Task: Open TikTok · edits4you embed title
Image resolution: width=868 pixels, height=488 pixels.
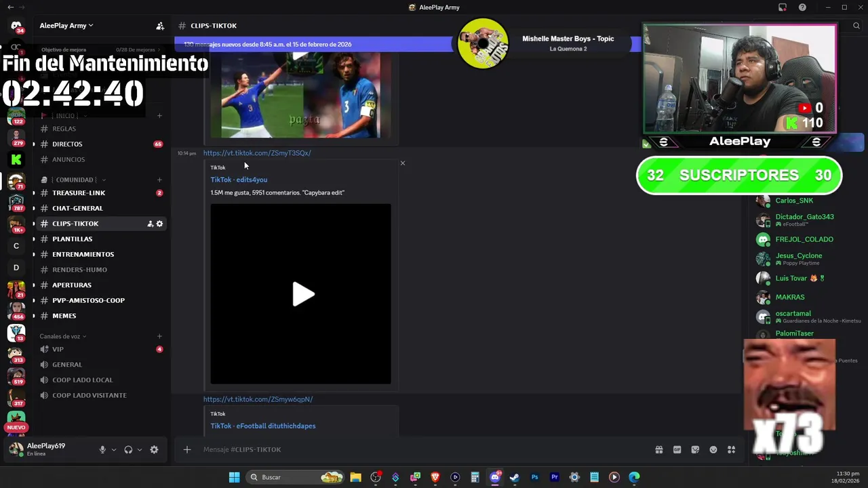Action: [x=239, y=180]
